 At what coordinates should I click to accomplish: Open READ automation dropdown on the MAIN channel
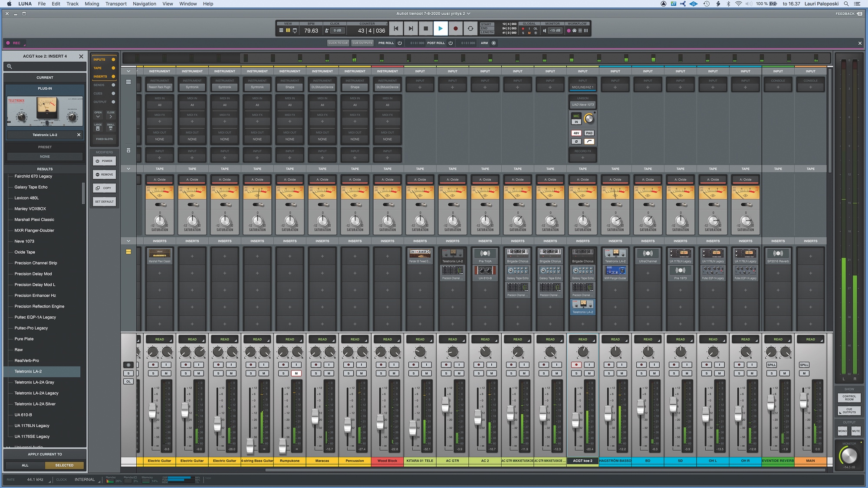[810, 339]
